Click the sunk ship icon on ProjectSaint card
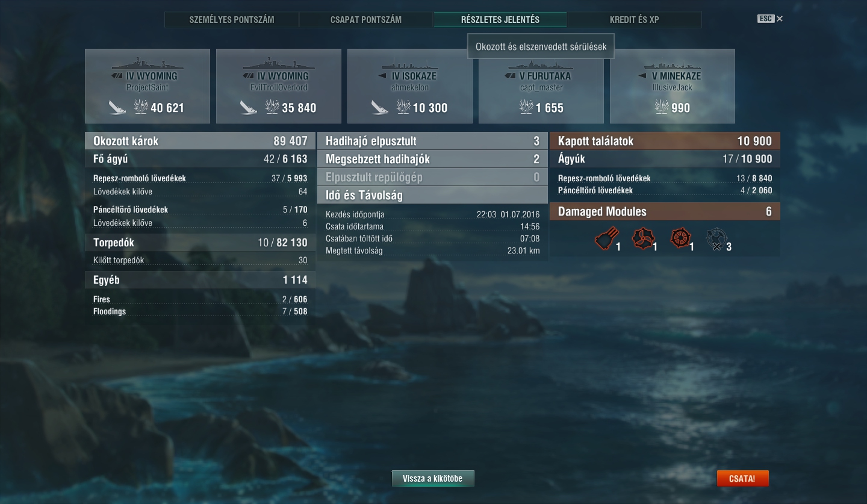Viewport: 867px width, 504px height. coord(117,108)
